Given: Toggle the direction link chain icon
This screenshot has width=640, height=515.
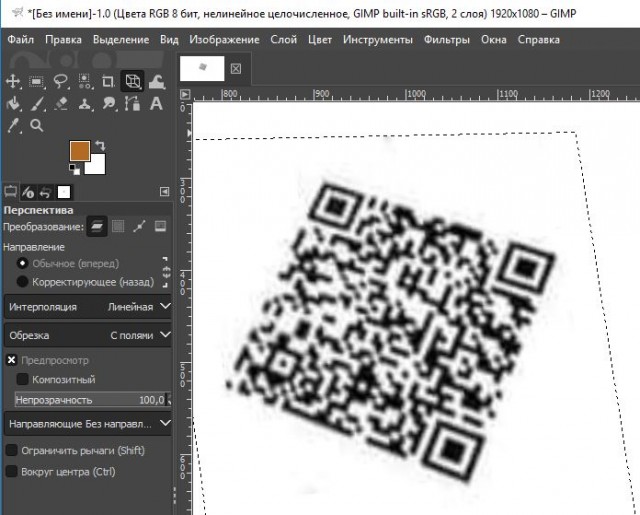Looking at the screenshot, I should [165, 272].
